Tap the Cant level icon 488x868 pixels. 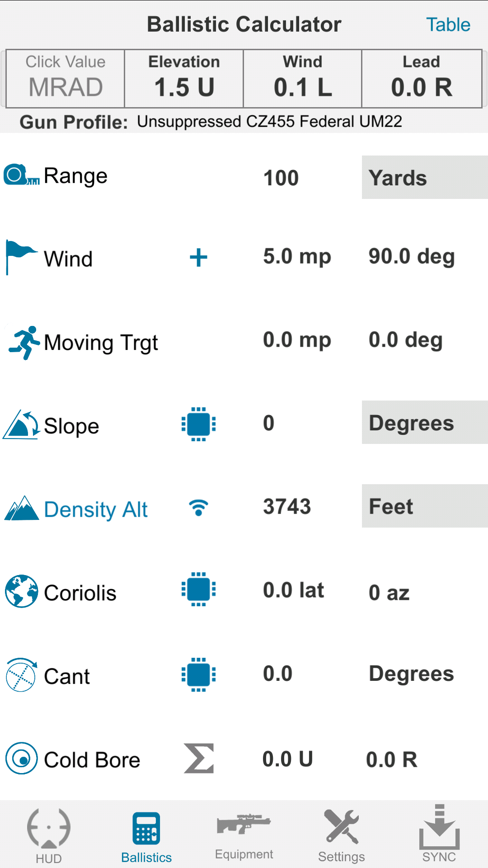tap(21, 675)
